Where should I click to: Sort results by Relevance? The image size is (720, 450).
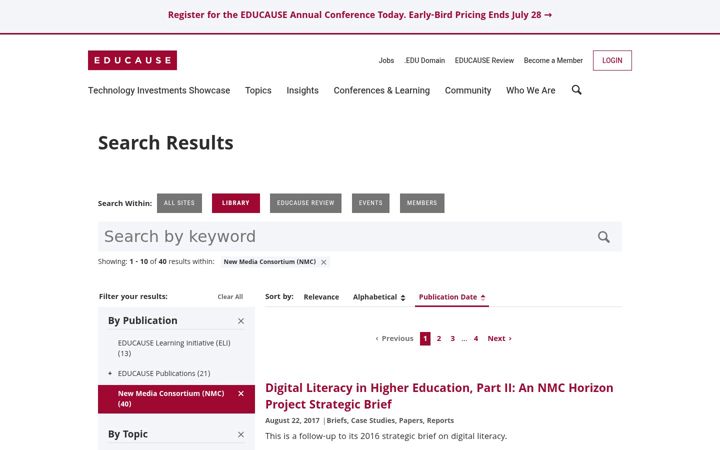(321, 297)
